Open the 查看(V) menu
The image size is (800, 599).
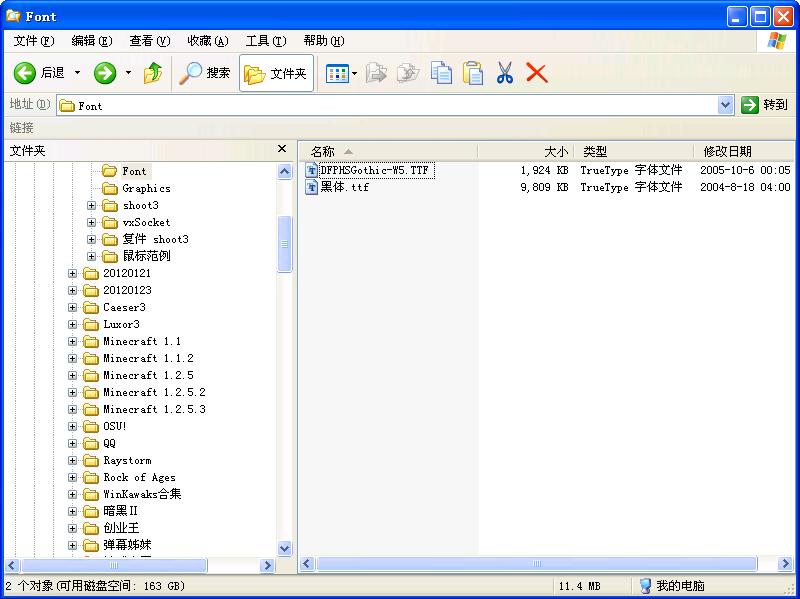pyautogui.click(x=149, y=41)
